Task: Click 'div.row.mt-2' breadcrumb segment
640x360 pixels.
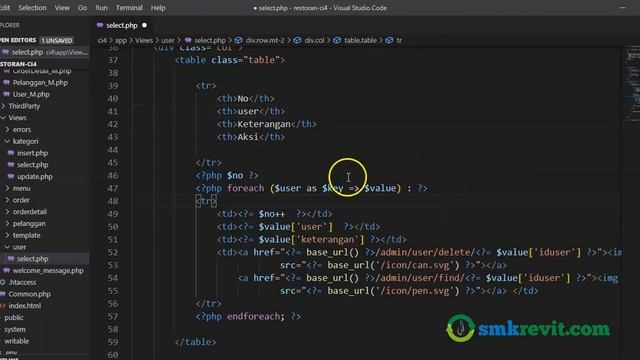Action: pos(265,40)
